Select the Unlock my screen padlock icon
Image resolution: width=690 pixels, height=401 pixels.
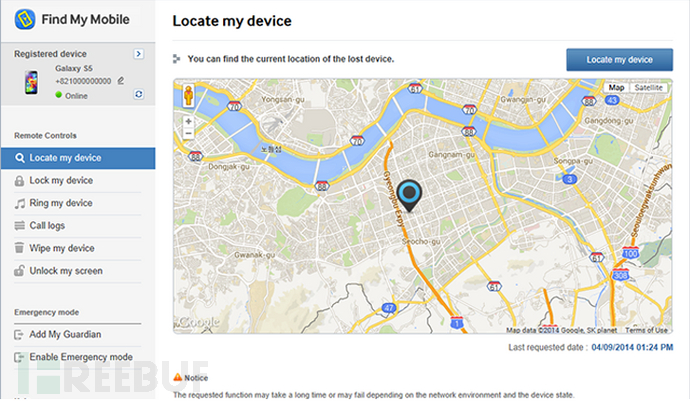point(19,270)
